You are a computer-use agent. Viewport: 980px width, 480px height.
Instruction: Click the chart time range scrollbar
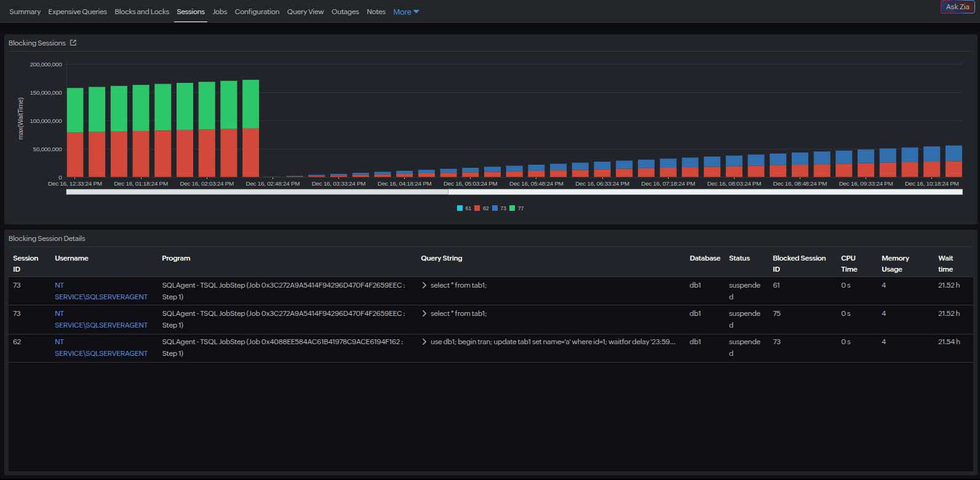(x=514, y=192)
